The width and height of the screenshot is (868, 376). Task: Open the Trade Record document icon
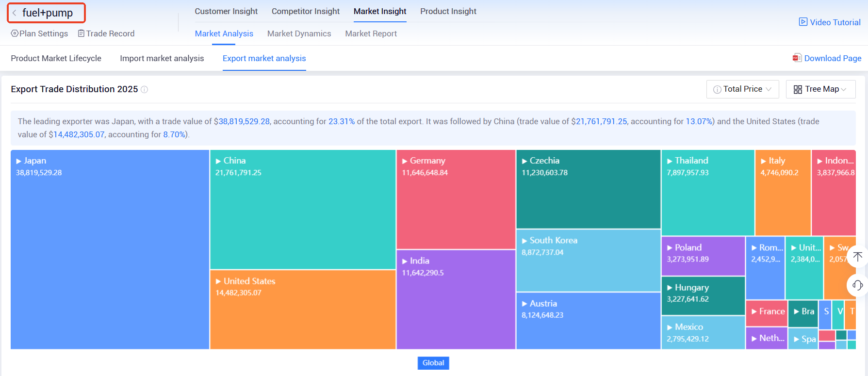[81, 33]
